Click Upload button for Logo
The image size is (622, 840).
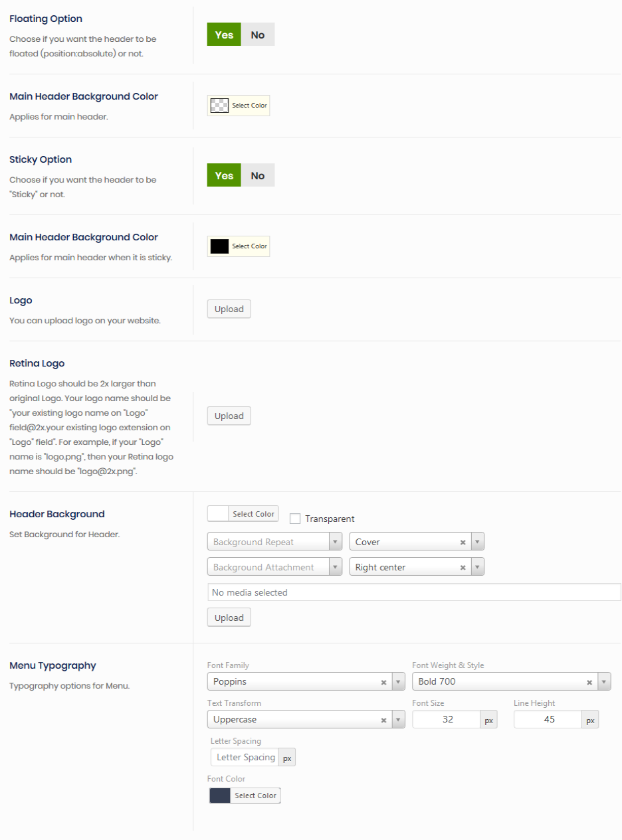pos(229,309)
